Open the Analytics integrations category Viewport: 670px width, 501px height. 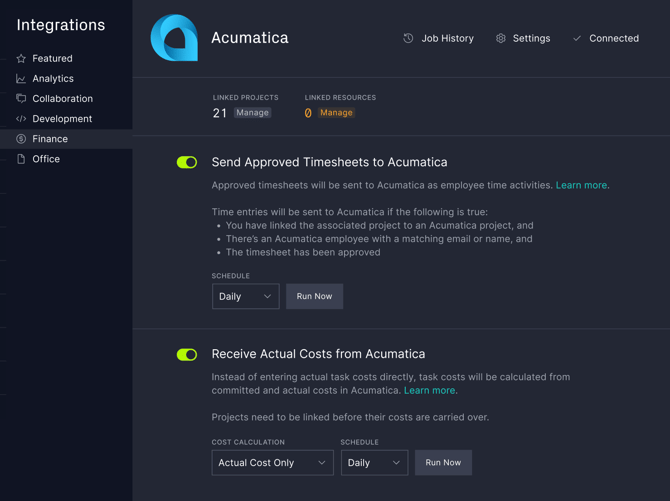(x=66, y=79)
